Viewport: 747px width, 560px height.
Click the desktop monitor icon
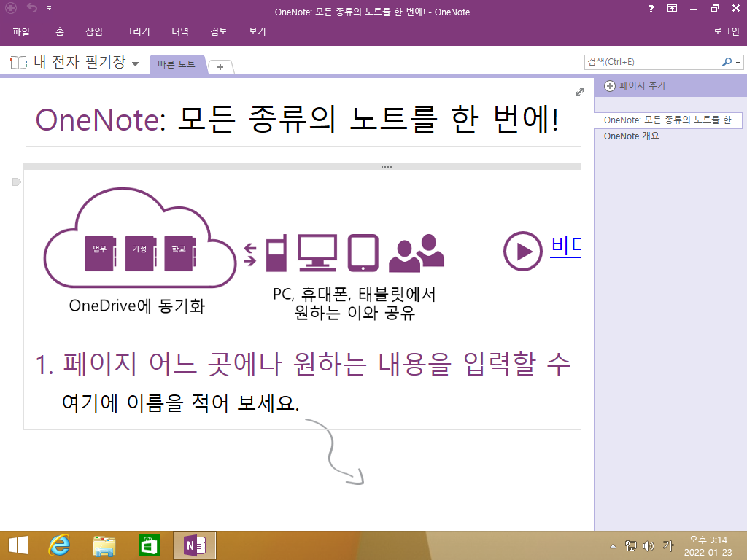(x=318, y=253)
